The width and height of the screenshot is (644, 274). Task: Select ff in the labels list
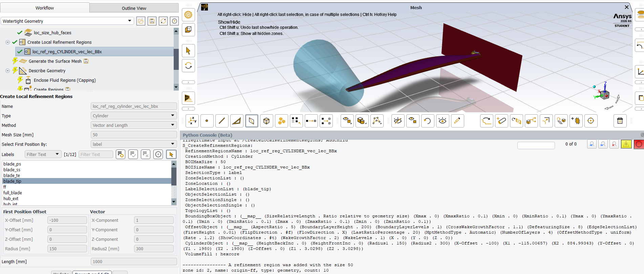pos(5,187)
